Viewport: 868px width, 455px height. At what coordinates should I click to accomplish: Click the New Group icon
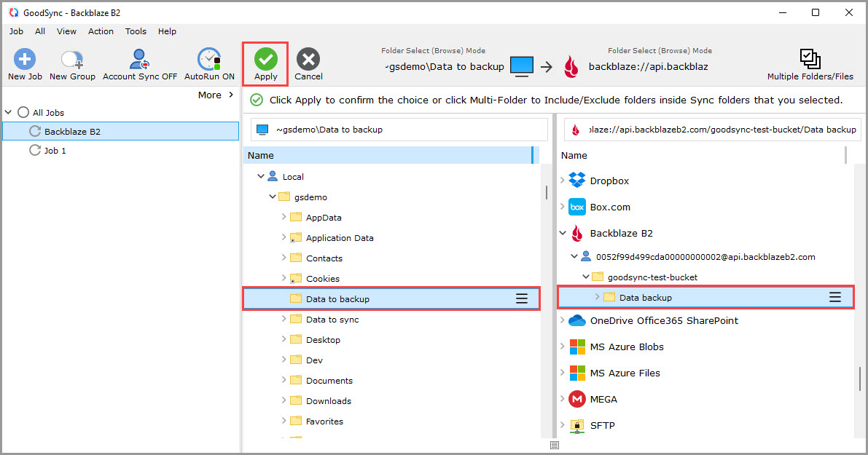72,59
